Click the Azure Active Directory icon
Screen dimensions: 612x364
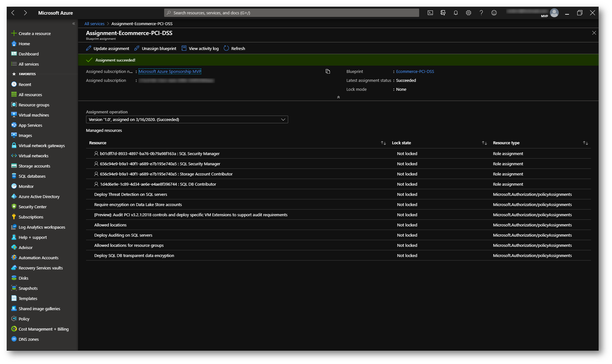coord(14,196)
